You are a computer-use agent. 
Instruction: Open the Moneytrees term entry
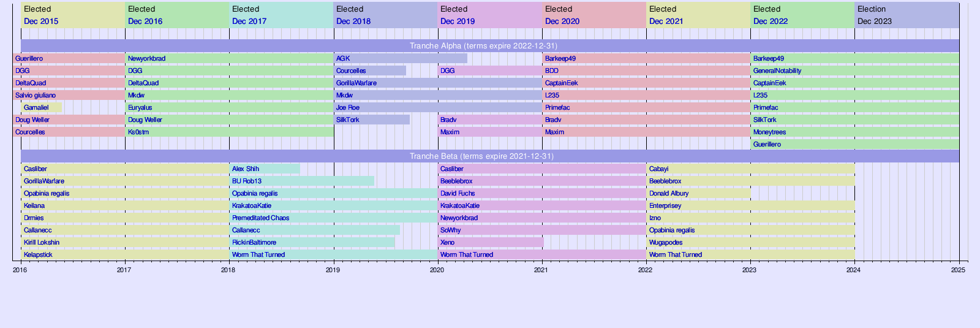769,132
